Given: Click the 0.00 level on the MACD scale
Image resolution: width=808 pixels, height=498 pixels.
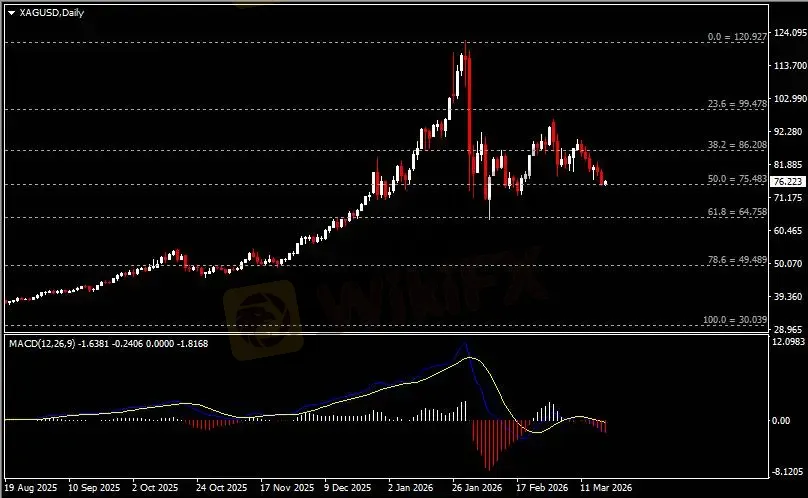Looking at the screenshot, I should [785, 421].
